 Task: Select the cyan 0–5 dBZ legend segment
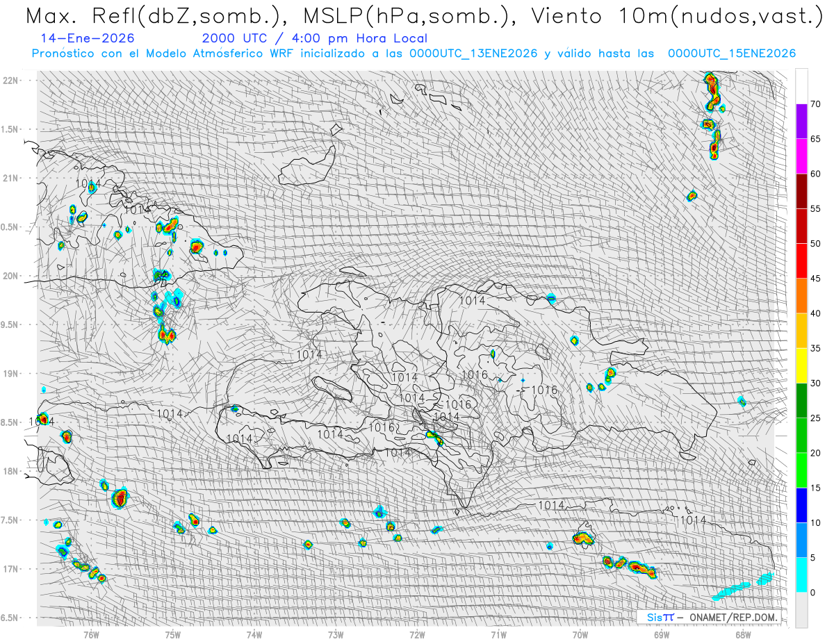tap(801, 575)
